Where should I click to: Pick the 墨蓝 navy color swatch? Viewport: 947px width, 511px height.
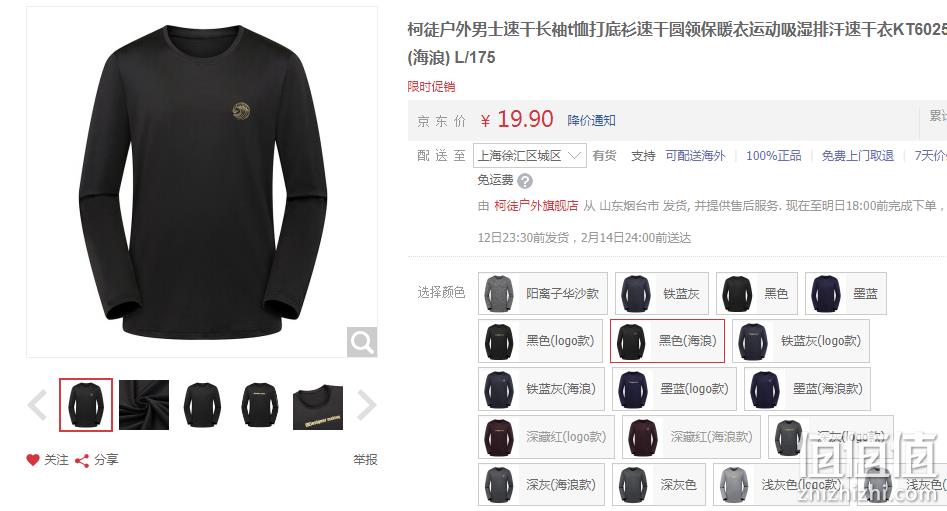(x=846, y=294)
